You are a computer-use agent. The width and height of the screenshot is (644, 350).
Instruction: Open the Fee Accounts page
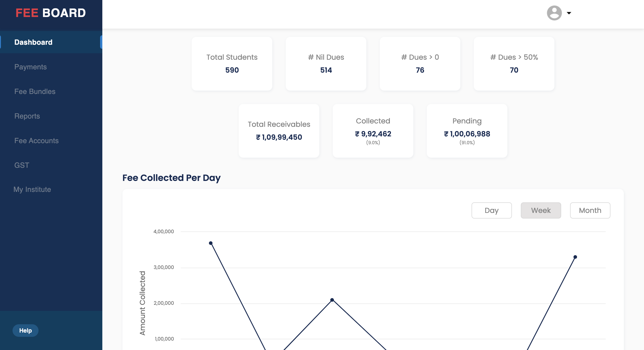36,140
